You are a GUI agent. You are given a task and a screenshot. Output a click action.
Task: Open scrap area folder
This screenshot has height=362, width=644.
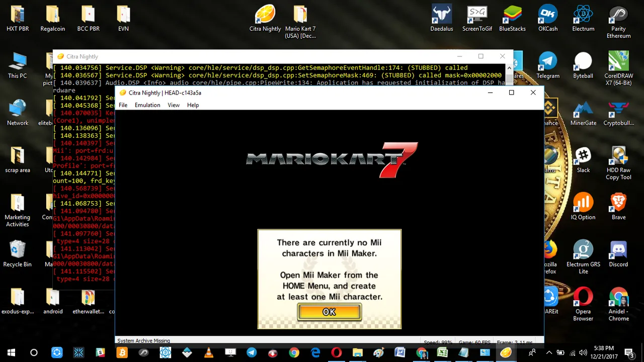pyautogui.click(x=18, y=160)
